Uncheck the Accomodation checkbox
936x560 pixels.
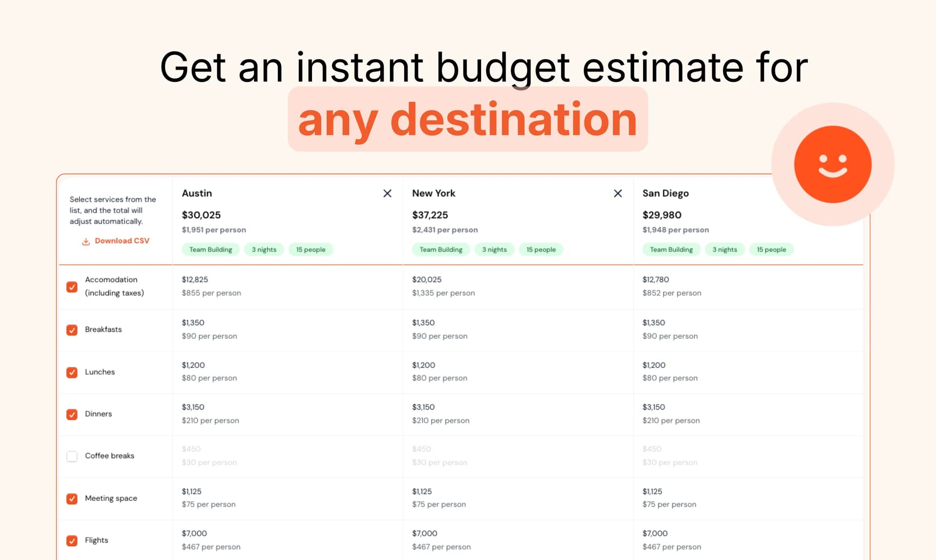tap(72, 287)
